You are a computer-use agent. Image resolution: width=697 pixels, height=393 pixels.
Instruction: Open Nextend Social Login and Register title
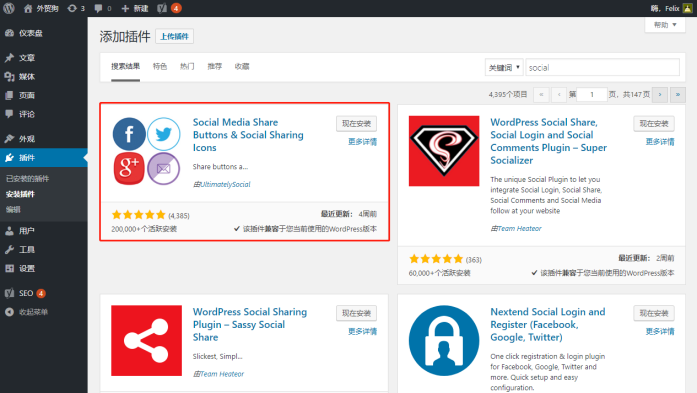(548, 325)
